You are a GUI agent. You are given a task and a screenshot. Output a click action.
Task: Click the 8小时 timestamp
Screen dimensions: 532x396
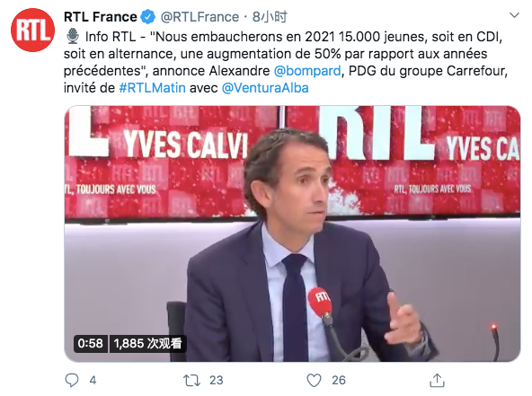click(270, 17)
